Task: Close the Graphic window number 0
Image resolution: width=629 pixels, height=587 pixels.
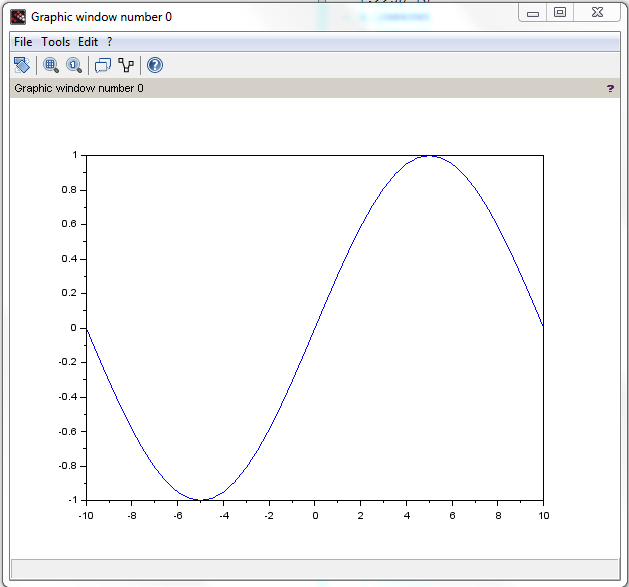Action: click(597, 12)
